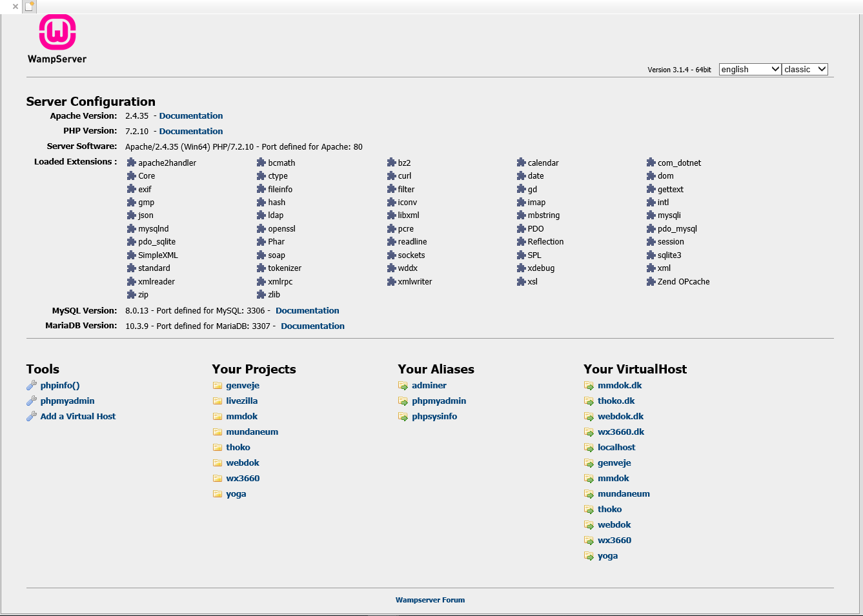
Task: Select the xmlwriter extension text
Action: coord(415,282)
